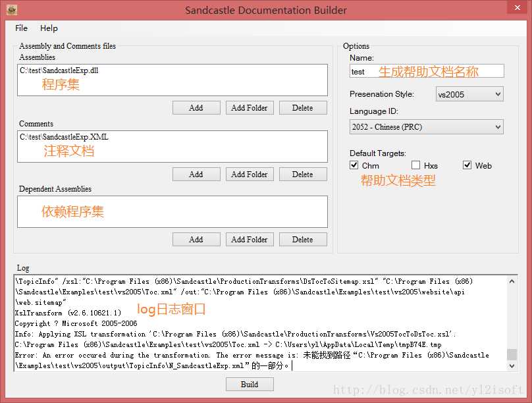Click Delete button under Comments
This screenshot has height=403, width=532.
303,175
